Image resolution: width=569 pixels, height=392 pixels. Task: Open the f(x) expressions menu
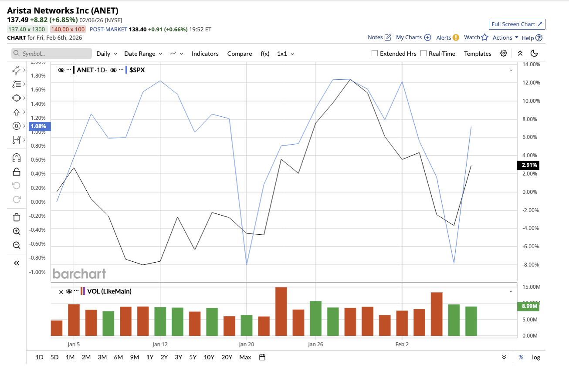coord(265,54)
